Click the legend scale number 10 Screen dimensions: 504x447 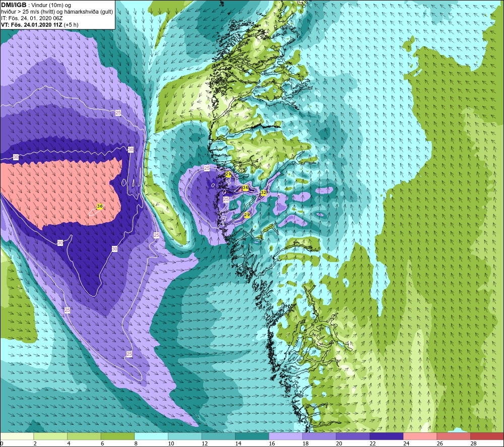(171, 443)
